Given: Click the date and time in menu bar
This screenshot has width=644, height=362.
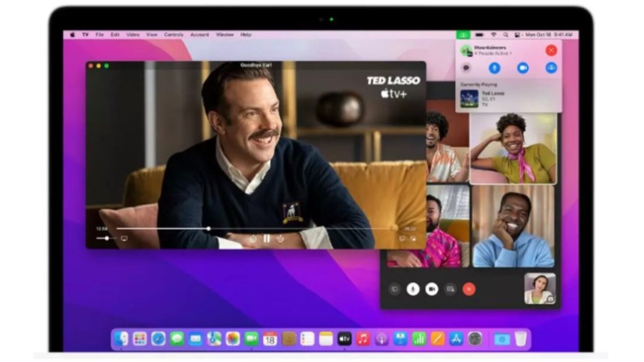Looking at the screenshot, I should click(549, 34).
